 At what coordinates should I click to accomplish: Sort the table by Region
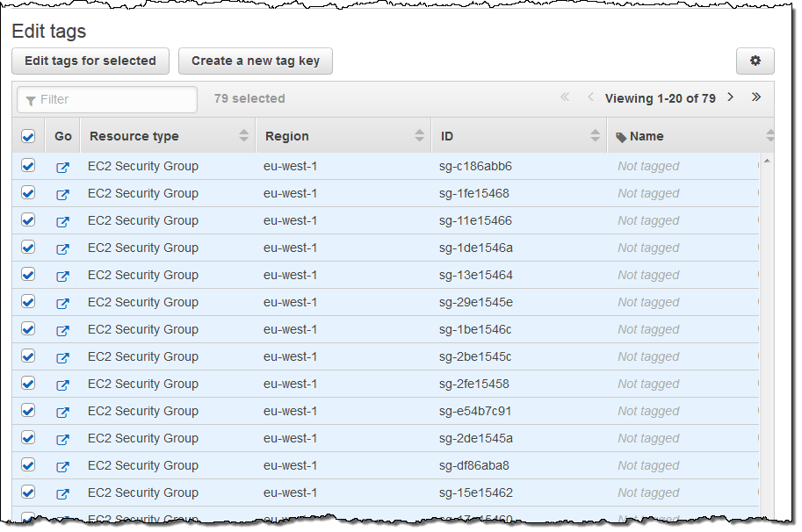pos(287,136)
